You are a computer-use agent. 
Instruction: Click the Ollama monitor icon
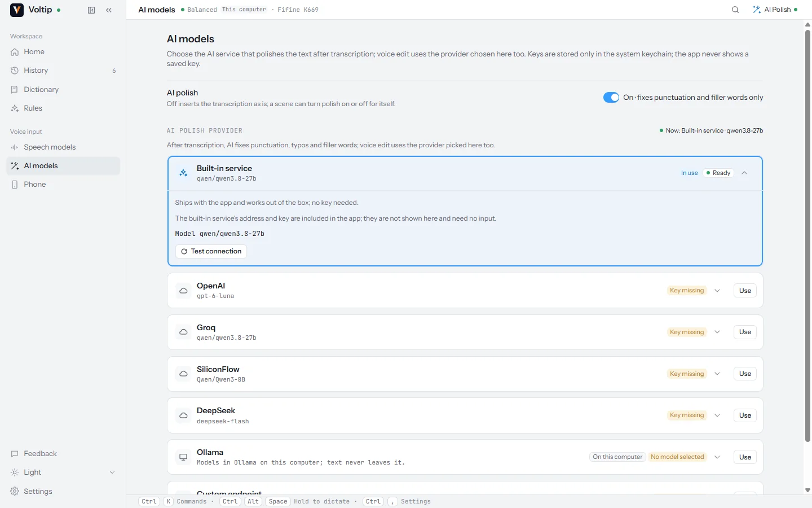183,457
